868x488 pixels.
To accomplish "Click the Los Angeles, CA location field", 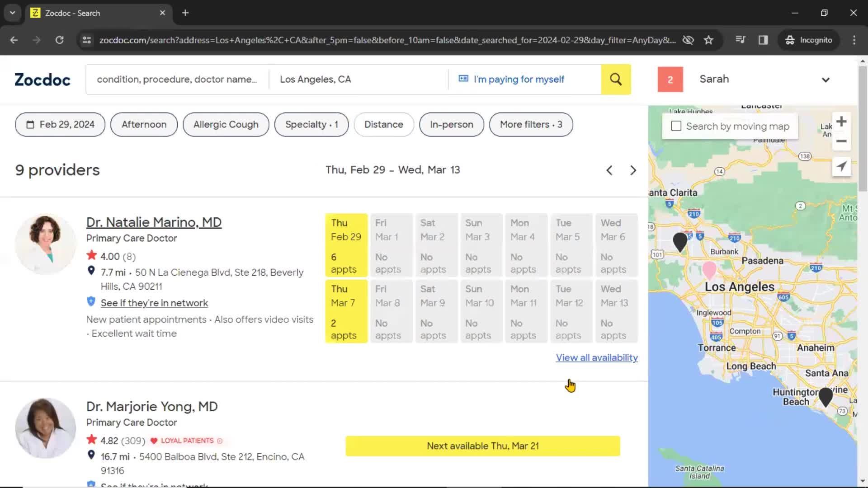I will [x=359, y=80].
